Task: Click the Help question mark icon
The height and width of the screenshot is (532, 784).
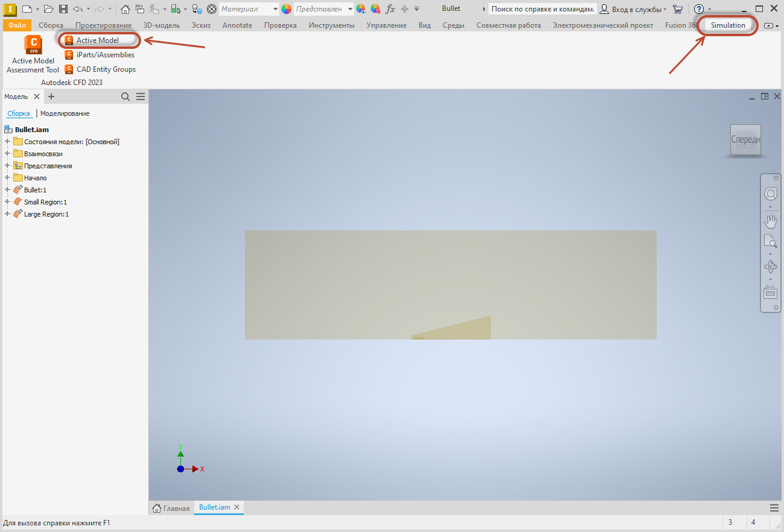Action: pyautogui.click(x=699, y=9)
